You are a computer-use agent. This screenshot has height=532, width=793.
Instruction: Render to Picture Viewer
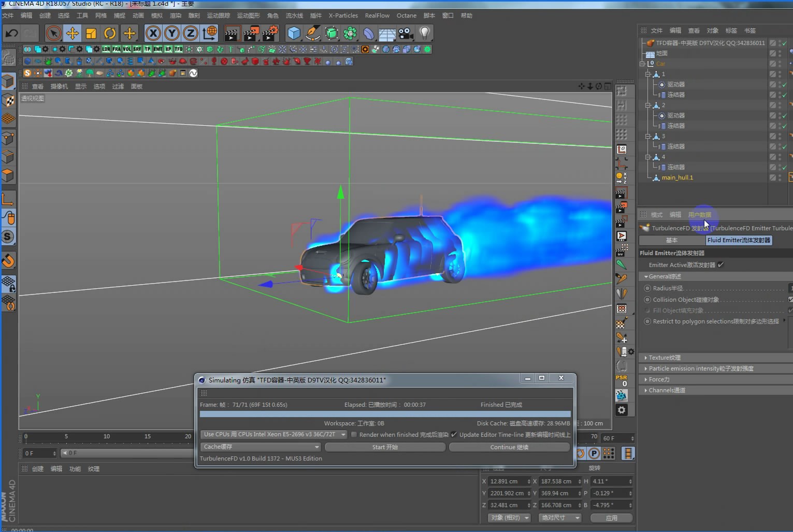[251, 34]
